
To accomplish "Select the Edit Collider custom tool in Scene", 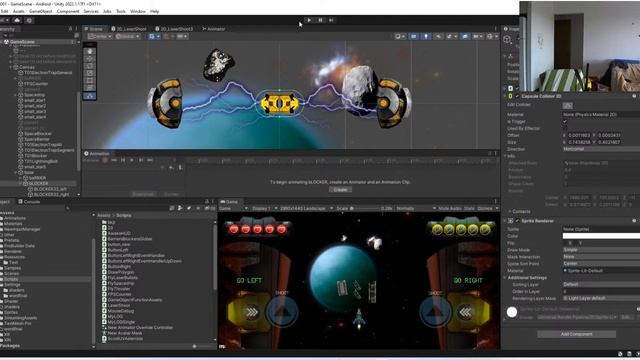I will coord(90,96).
